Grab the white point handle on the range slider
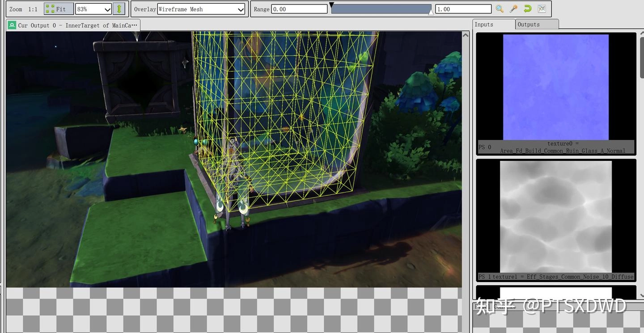Viewport: 644px width, 333px height. pos(431,13)
